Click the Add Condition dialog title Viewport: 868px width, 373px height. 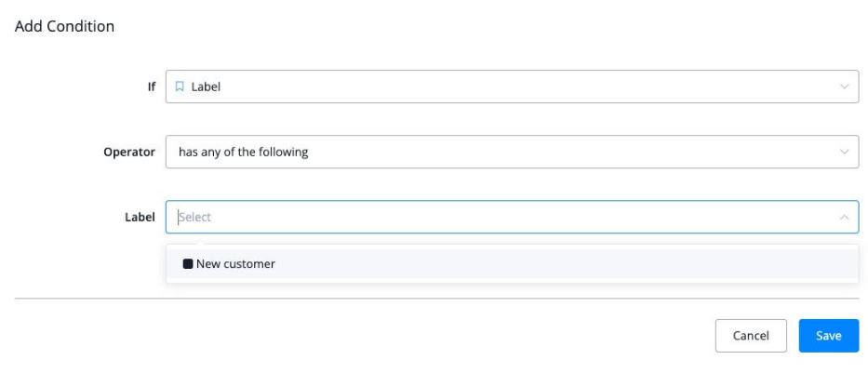65,26
